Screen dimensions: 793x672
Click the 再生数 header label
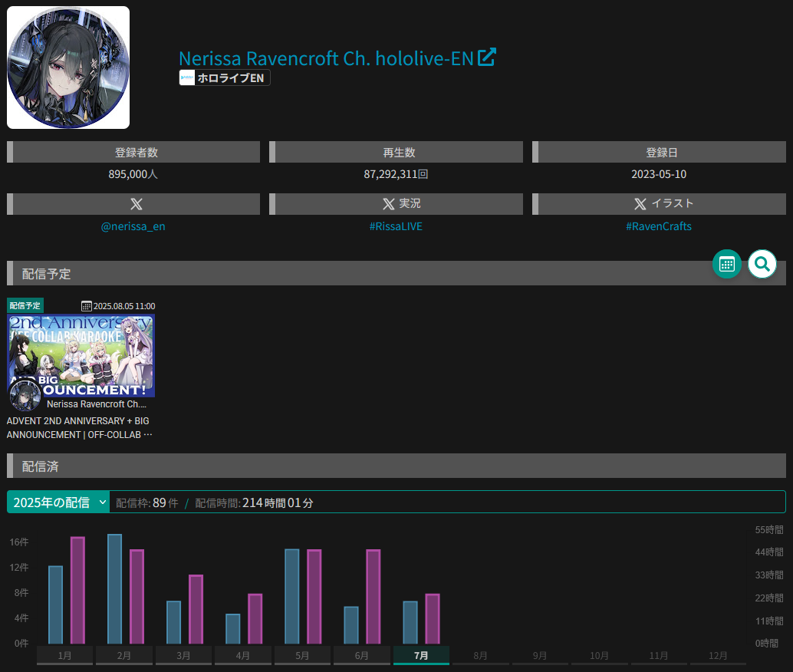point(399,153)
